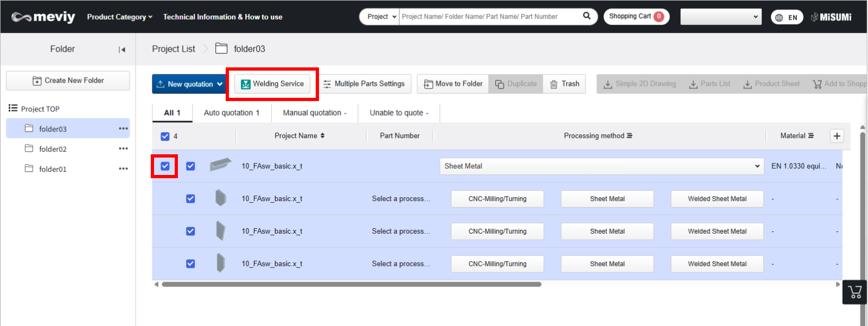The image size is (868, 326).
Task: Toggle the Sheet Metal row checkbox
Action: click(190, 166)
